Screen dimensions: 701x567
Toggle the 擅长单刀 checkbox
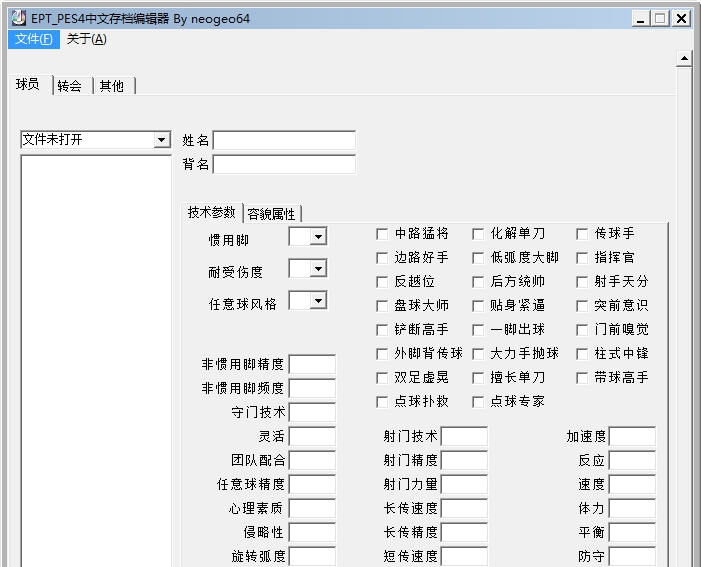pyautogui.click(x=478, y=378)
